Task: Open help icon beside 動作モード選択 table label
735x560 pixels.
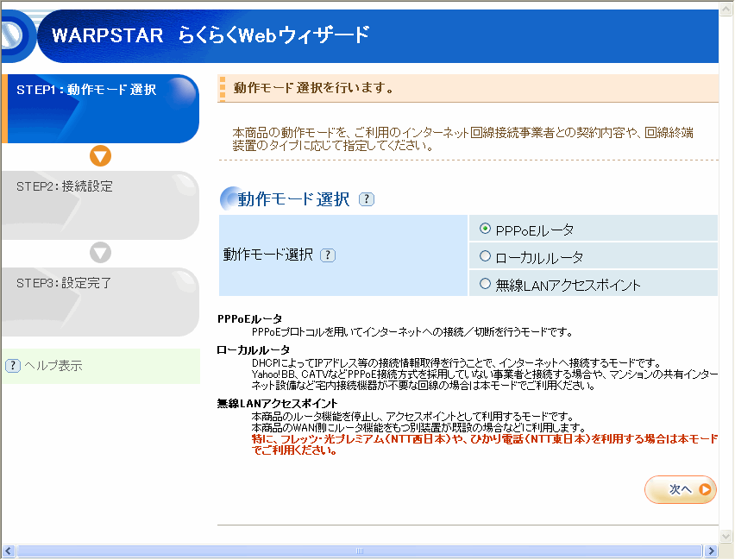Action: click(328, 255)
